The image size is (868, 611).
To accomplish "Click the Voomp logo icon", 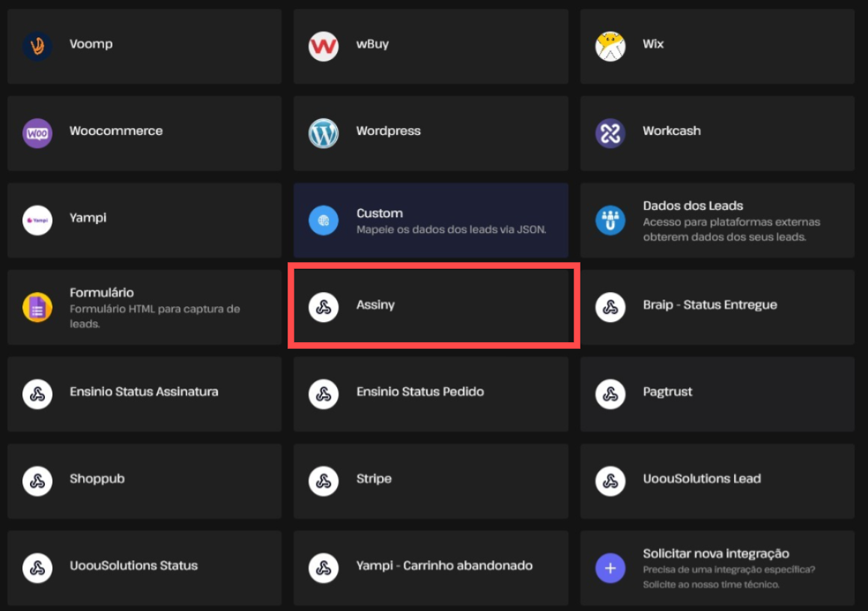I will point(37,46).
